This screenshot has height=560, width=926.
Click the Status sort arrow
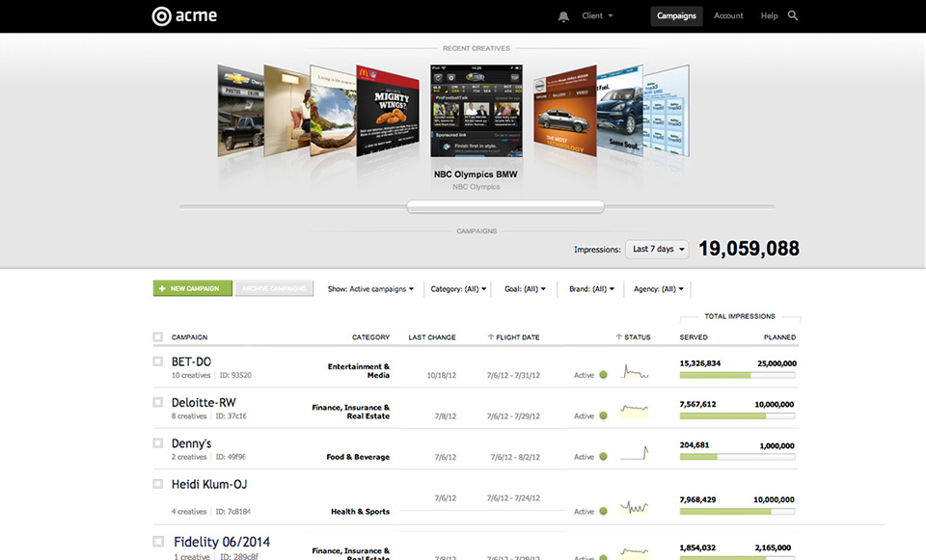click(x=618, y=337)
